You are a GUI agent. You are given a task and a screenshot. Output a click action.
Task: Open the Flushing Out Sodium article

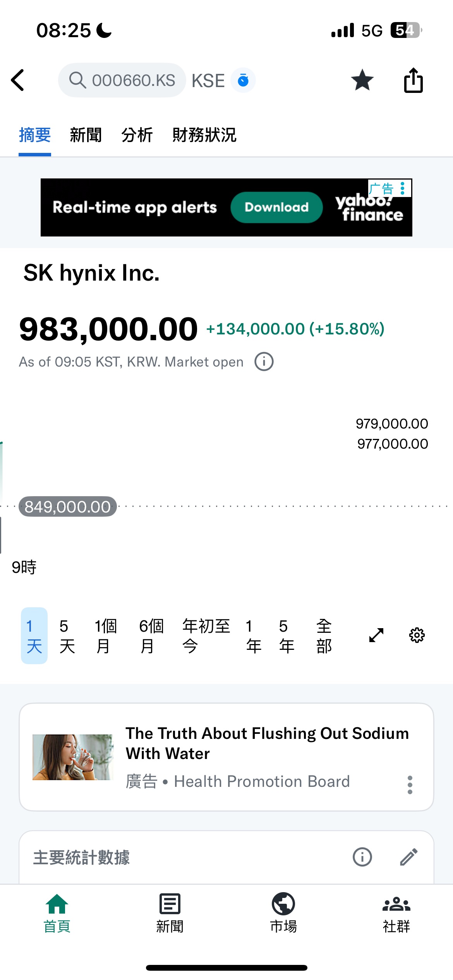[267, 743]
